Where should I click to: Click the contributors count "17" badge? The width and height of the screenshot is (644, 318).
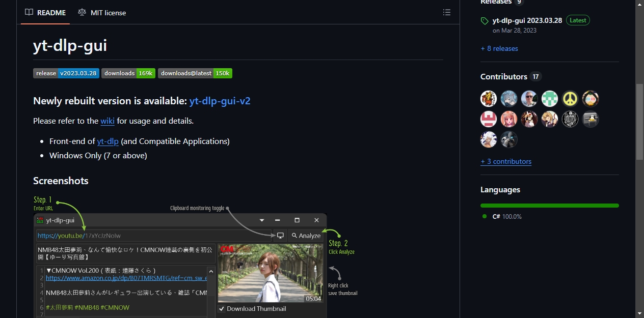click(x=535, y=77)
